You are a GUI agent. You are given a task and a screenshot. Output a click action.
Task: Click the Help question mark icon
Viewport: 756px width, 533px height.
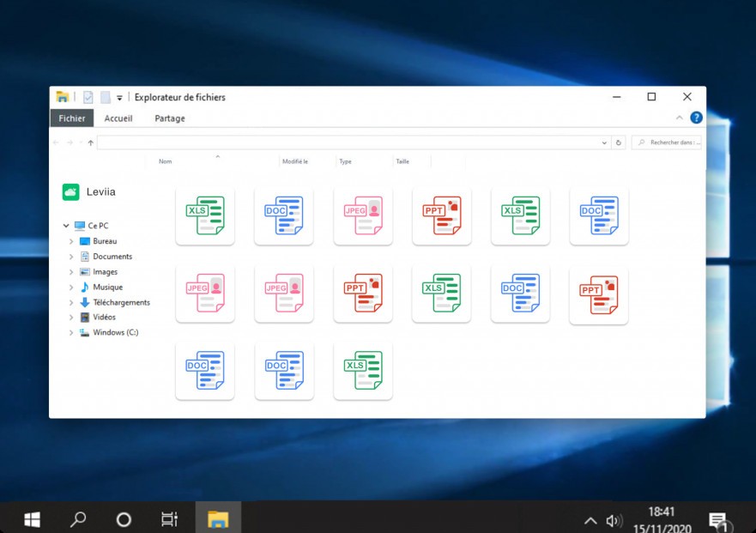pyautogui.click(x=696, y=118)
